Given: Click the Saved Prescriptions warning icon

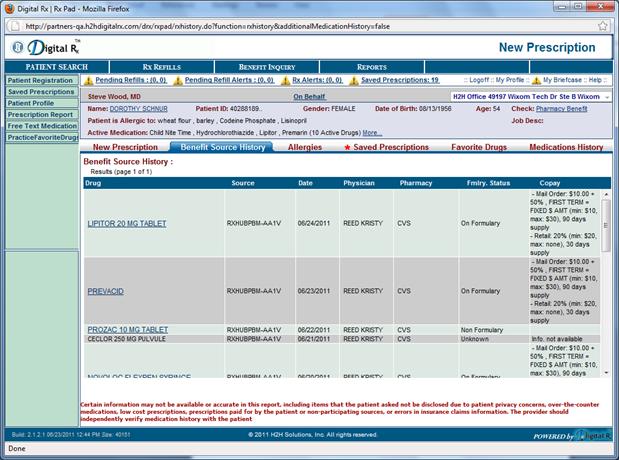Looking at the screenshot, I should 353,80.
